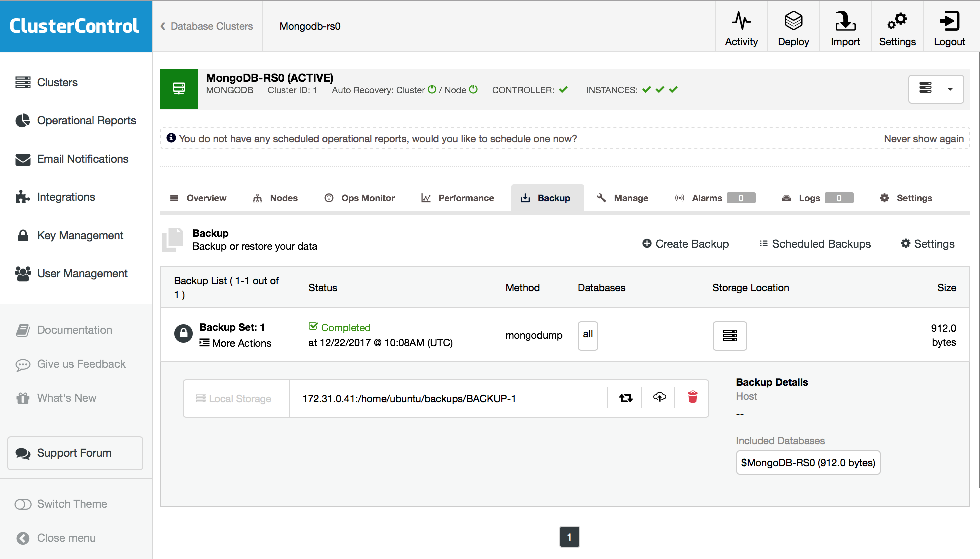The image size is (980, 559).
Task: Click the 'all' databases badge
Action: click(x=588, y=335)
